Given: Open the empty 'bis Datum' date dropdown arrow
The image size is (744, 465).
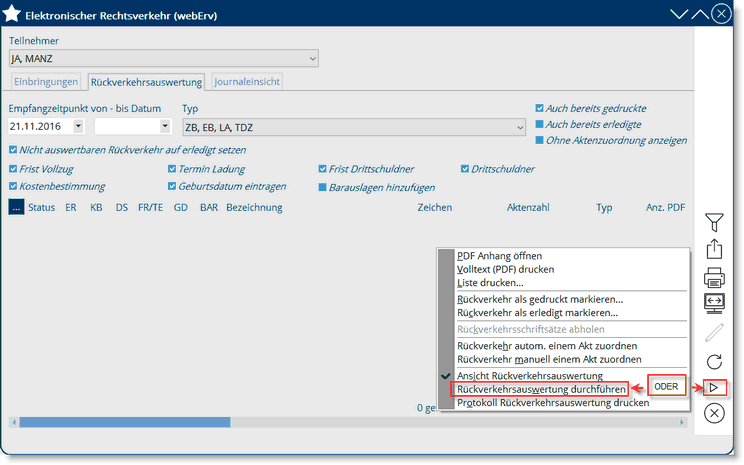Looking at the screenshot, I should tap(165, 126).
